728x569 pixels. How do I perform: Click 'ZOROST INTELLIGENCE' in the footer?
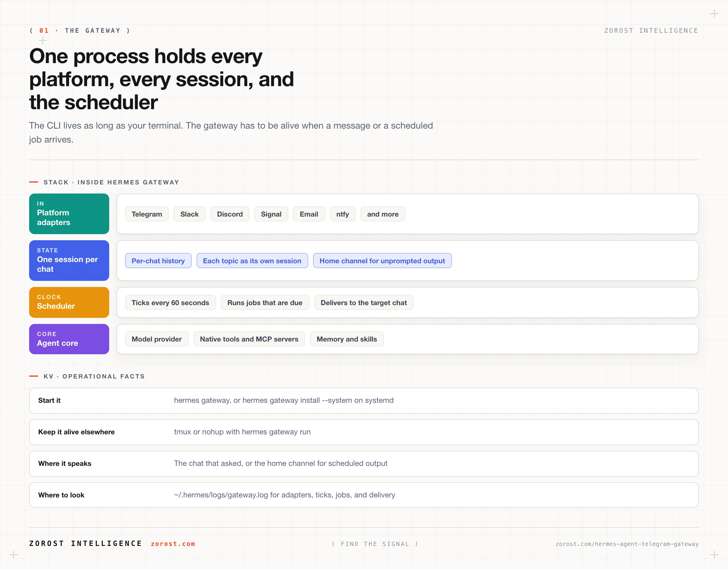tap(86, 544)
